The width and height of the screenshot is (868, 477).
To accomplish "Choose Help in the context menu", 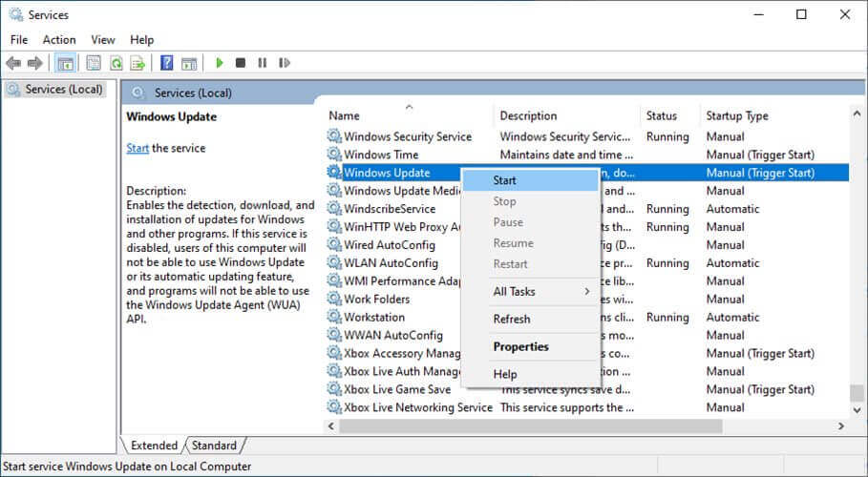I will 530,374.
